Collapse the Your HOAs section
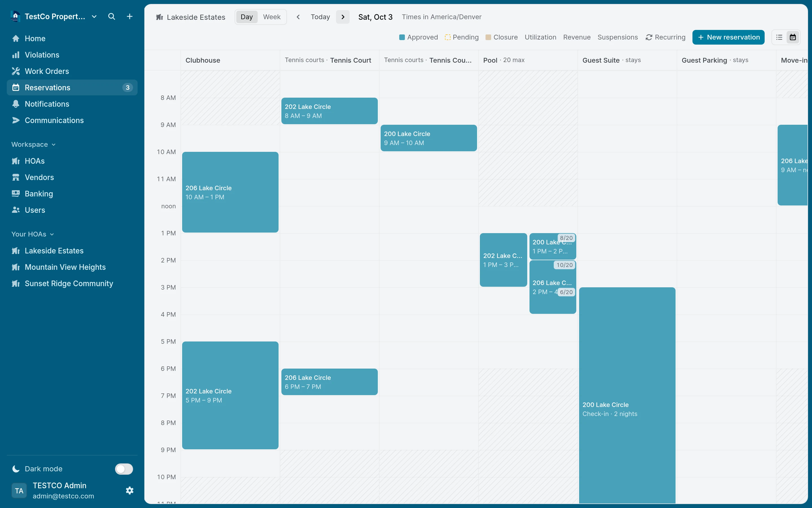The image size is (812, 508). coord(32,234)
